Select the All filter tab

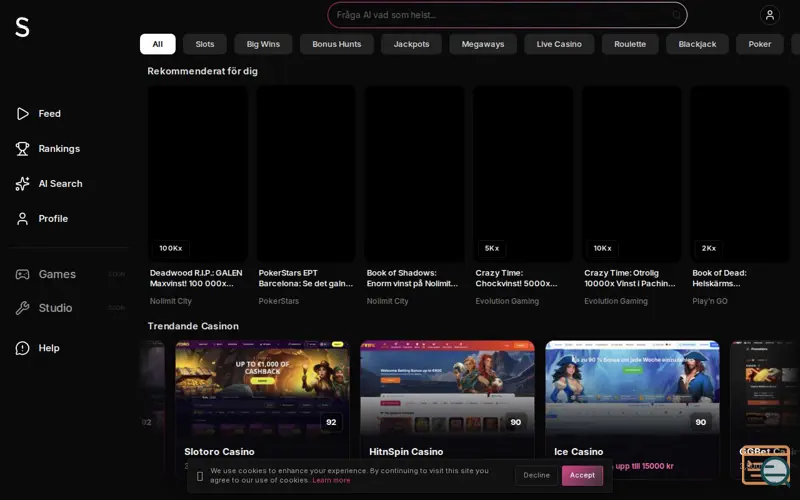[158, 44]
